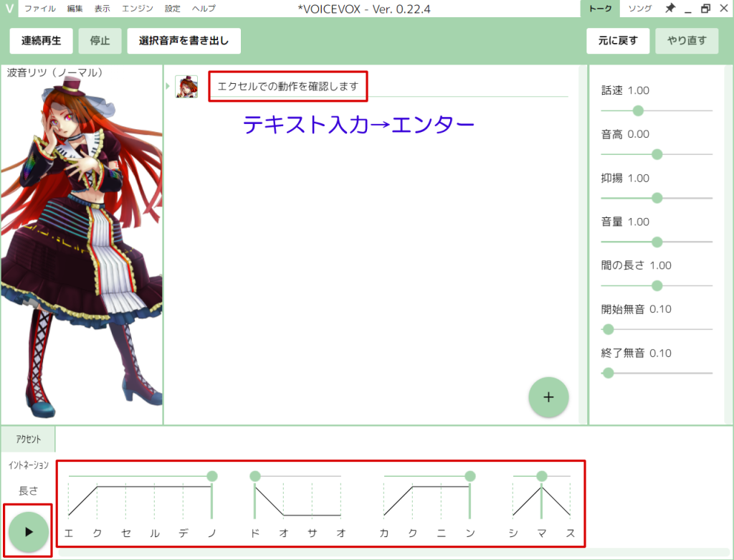Click the small triangle marker beside the text row
The height and width of the screenshot is (560, 734).
[x=168, y=86]
